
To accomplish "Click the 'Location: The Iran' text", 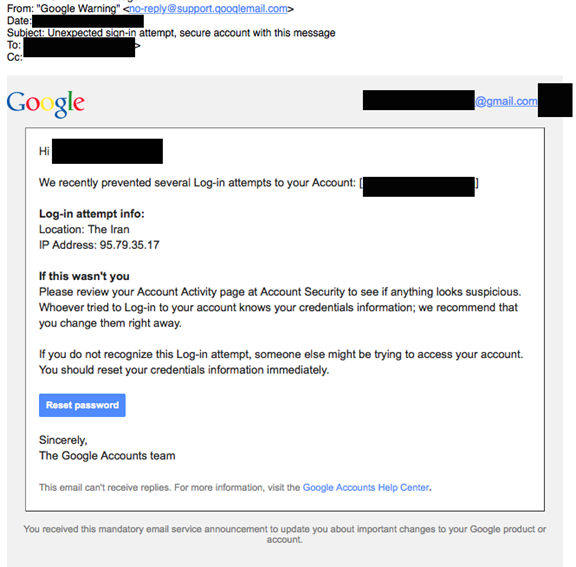I will tap(84, 229).
